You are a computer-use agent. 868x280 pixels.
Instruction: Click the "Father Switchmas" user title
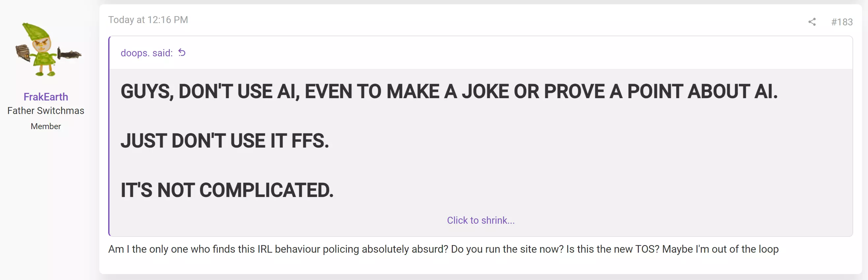[46, 111]
